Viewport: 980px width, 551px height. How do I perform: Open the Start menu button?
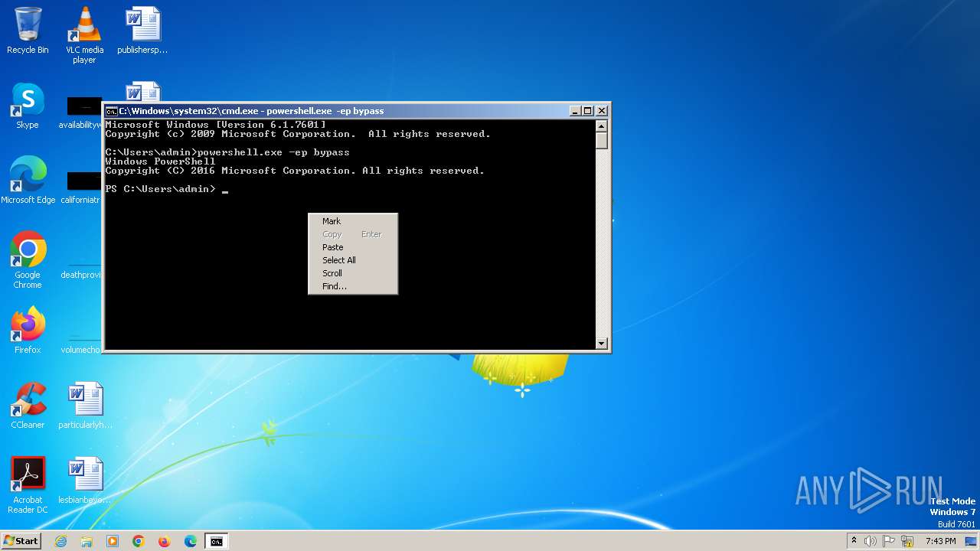tap(21, 541)
